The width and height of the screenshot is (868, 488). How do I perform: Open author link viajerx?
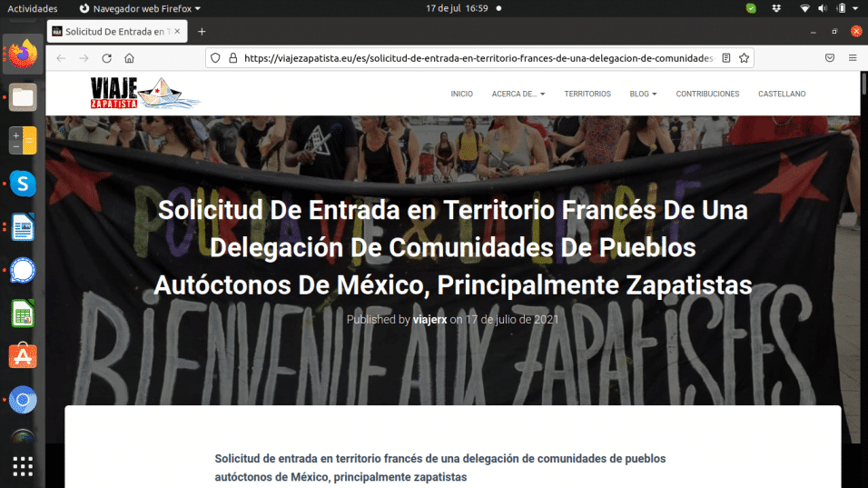click(429, 320)
